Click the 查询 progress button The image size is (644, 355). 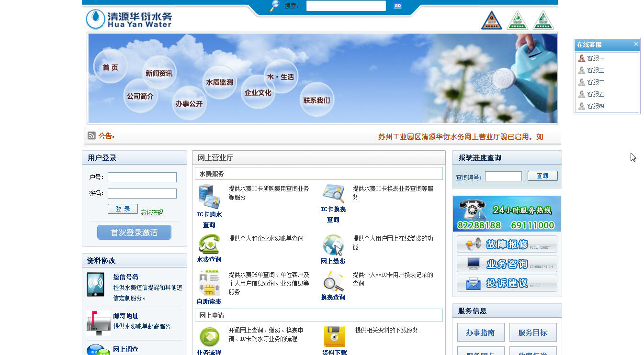tap(542, 176)
